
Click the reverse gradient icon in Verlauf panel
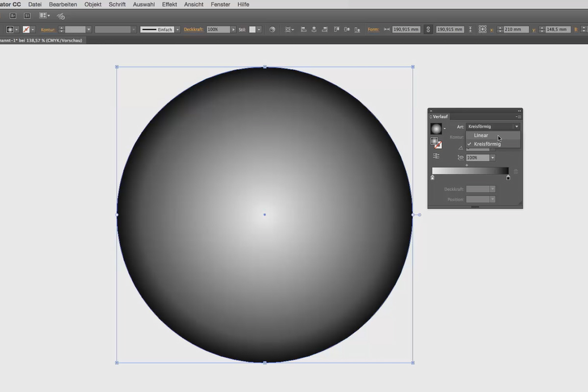point(436,156)
